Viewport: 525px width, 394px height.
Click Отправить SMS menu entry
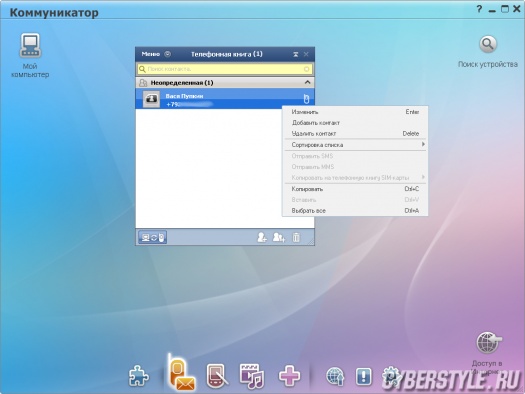pos(355,156)
